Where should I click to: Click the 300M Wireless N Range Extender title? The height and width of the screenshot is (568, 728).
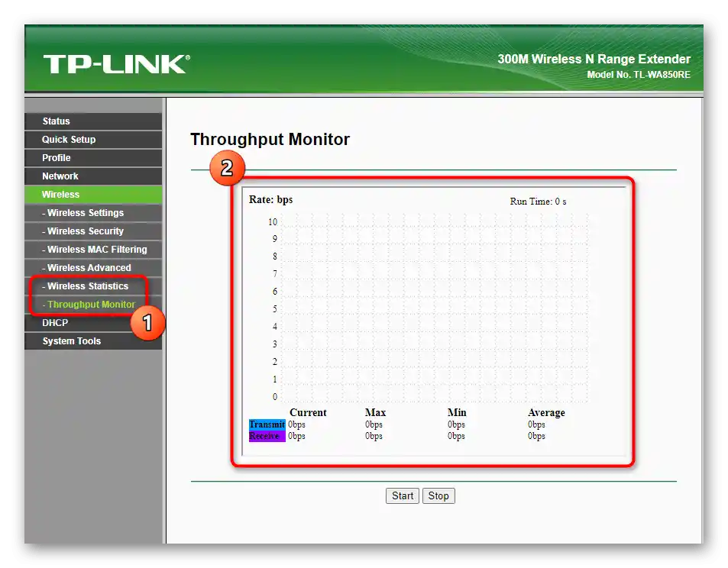[594, 59]
